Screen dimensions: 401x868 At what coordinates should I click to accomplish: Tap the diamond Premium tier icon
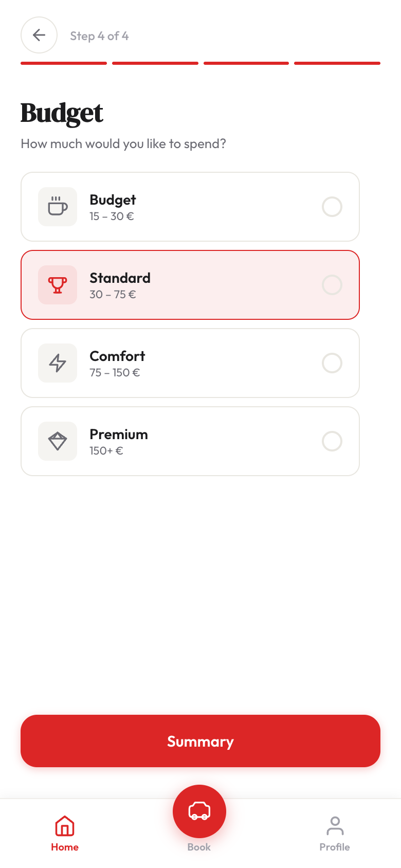coord(57,441)
